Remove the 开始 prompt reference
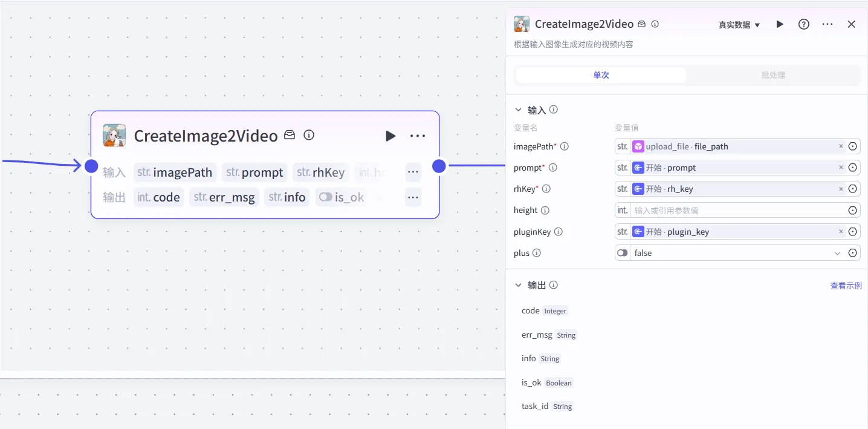Viewport: 868px width, 429px height. (x=841, y=168)
